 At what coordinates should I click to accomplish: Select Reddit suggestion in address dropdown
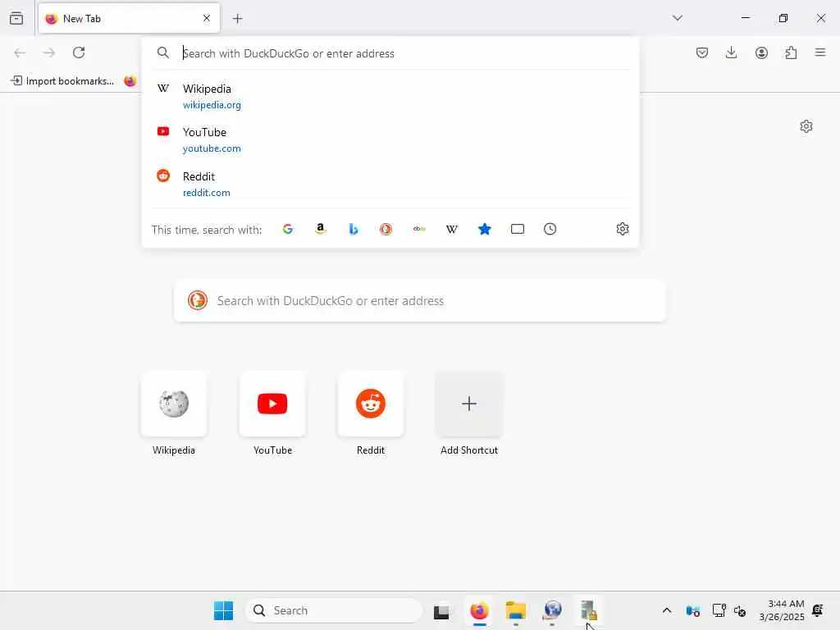tap(390, 185)
